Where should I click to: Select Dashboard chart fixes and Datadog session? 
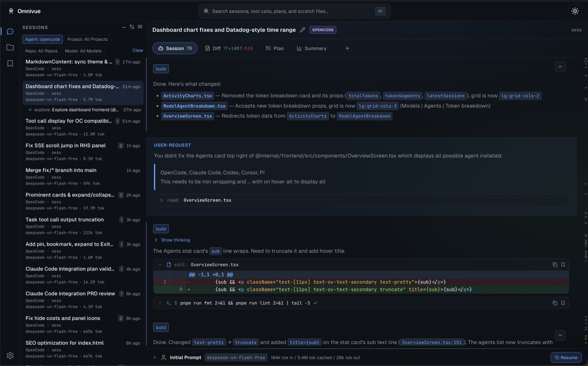83,93
